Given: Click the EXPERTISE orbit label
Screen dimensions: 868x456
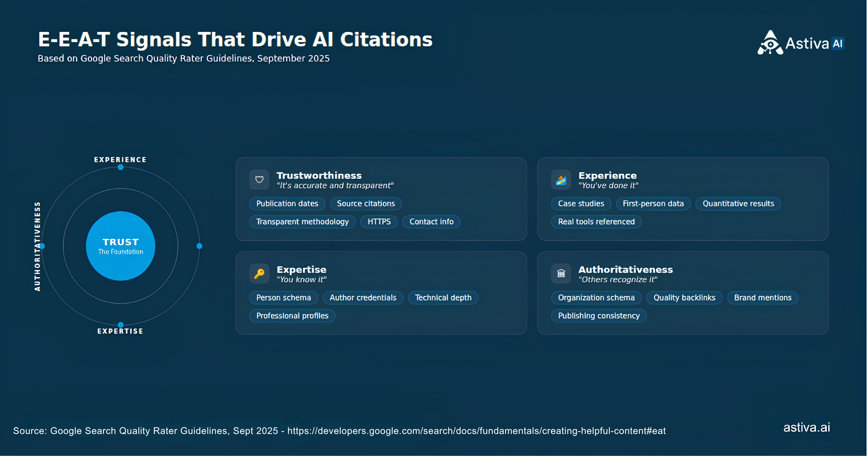Looking at the screenshot, I should click(x=120, y=331).
